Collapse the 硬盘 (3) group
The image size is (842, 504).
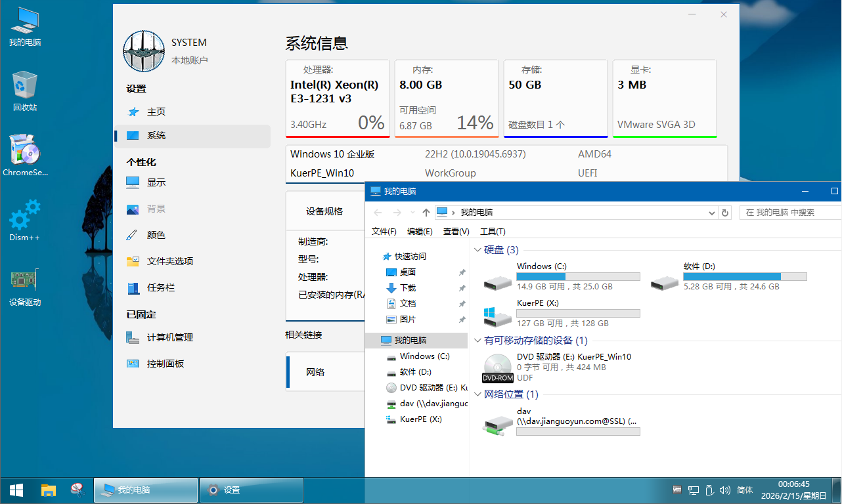click(x=477, y=250)
